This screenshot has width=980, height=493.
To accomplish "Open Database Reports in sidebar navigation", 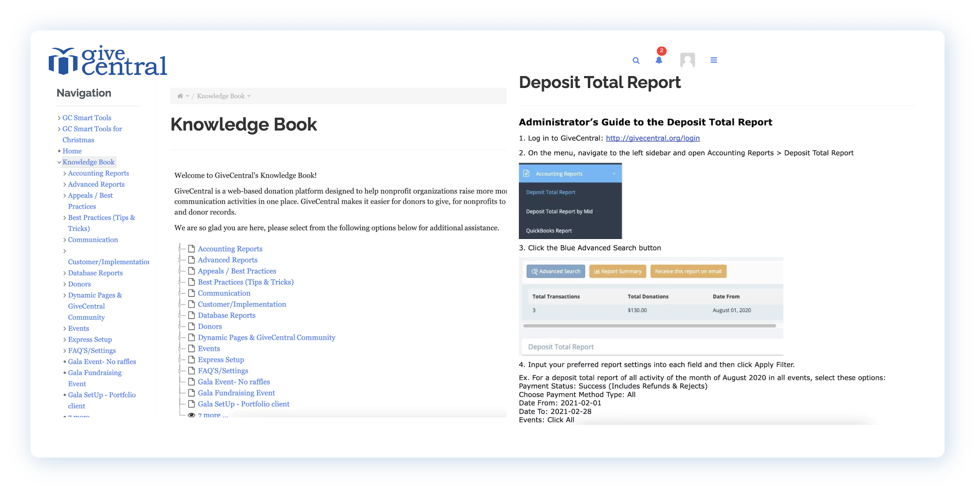I will click(95, 273).
